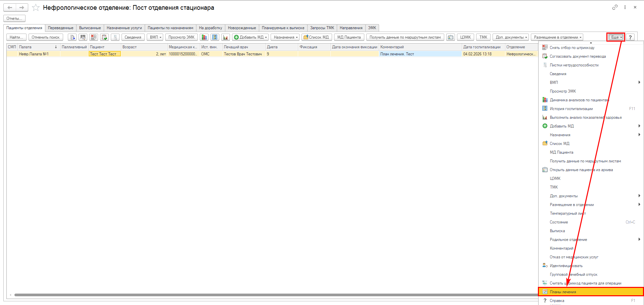The height and width of the screenshot is (305, 644).
Task: Click the Список МД toolbar button
Action: coord(317,37)
